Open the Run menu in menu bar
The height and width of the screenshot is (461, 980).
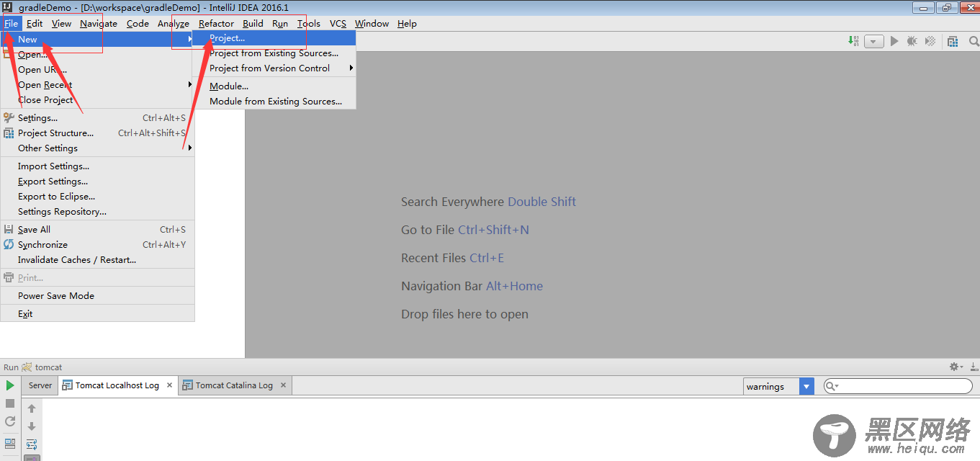tap(280, 23)
